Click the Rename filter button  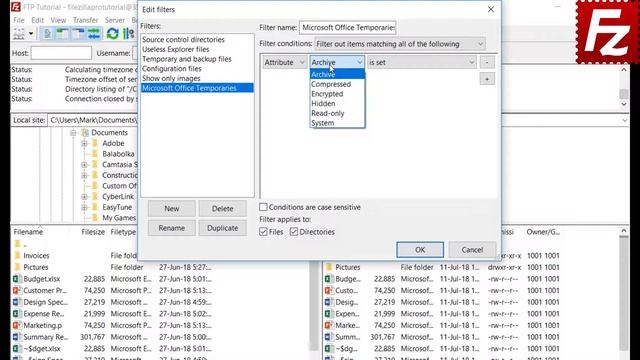[x=172, y=228]
